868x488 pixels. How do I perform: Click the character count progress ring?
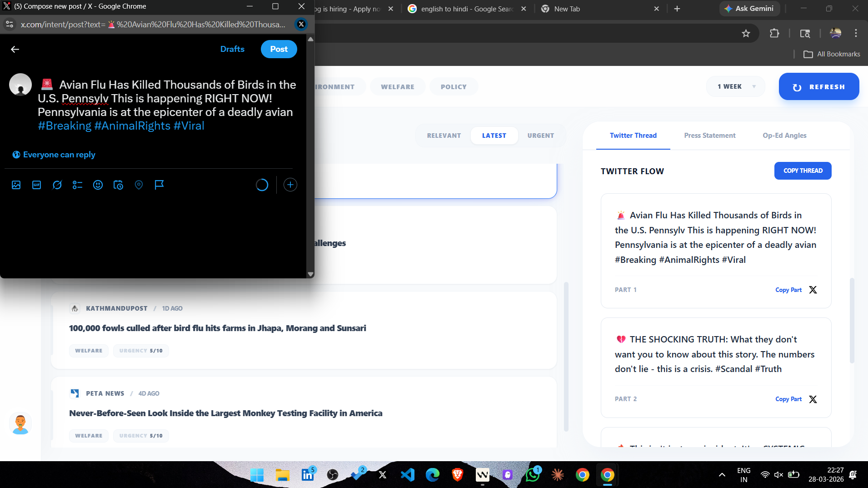click(x=262, y=185)
